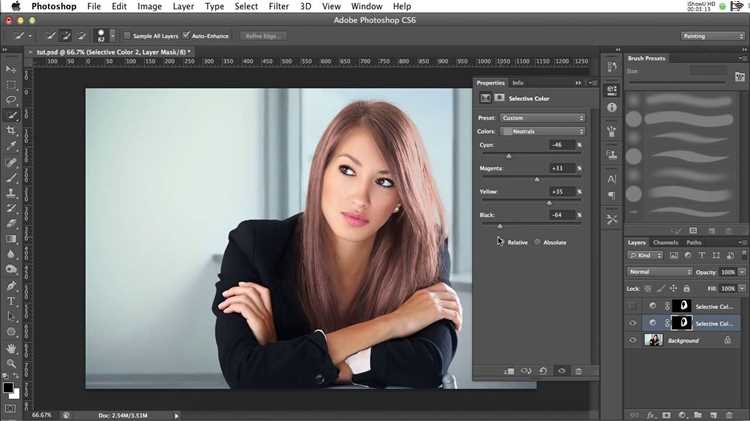Enable Sample All Layers checkbox

coord(127,36)
